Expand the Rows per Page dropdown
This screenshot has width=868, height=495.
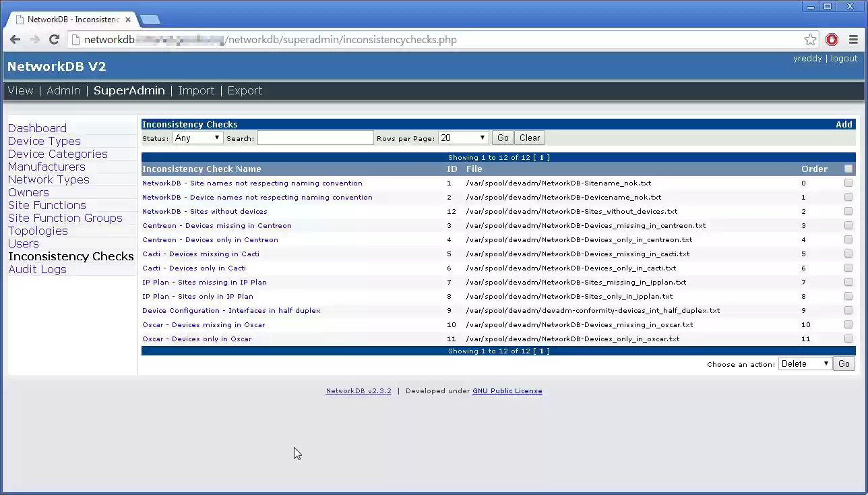click(x=463, y=138)
